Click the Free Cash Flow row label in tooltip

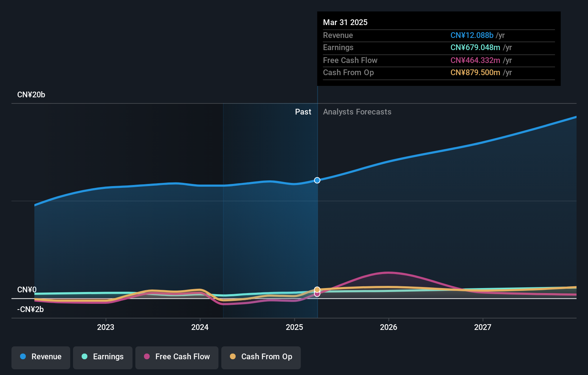[350, 60]
